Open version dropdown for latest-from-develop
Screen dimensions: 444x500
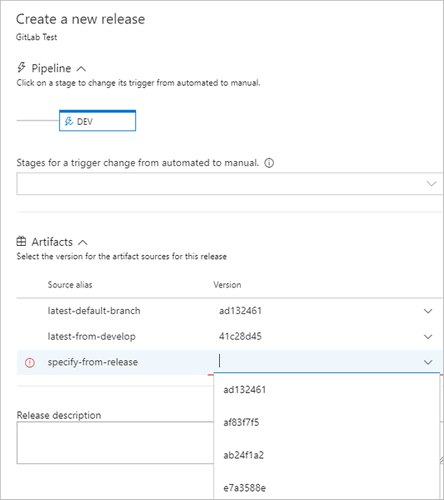coord(428,337)
